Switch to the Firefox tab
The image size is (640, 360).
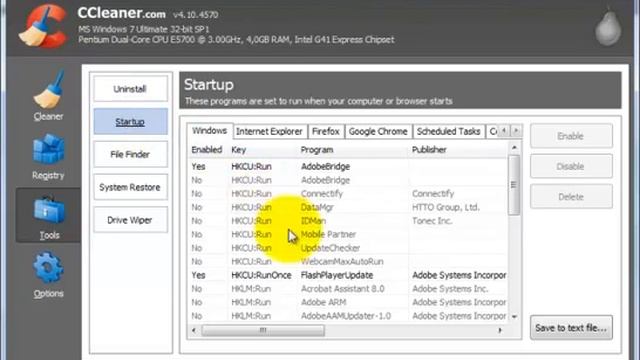[326, 131]
